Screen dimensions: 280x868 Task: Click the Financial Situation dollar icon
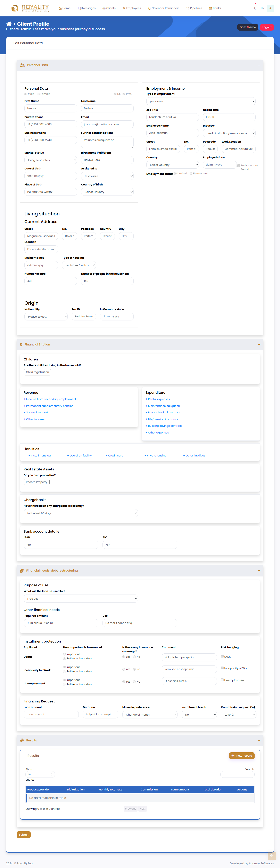point(21,344)
